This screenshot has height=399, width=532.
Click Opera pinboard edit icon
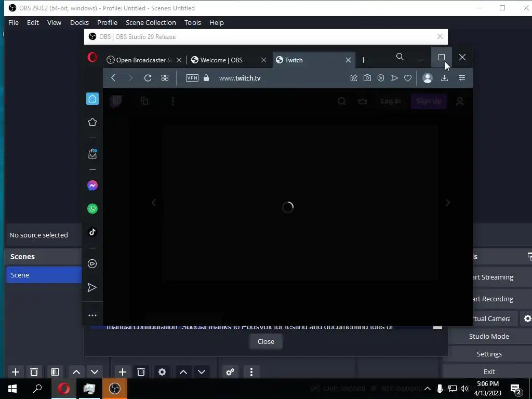click(x=353, y=78)
